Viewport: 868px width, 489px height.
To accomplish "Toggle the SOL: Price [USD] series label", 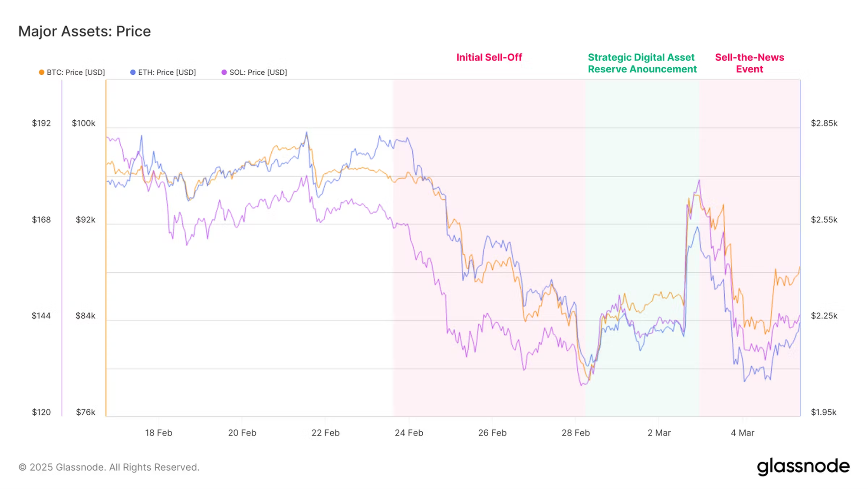I will click(258, 73).
